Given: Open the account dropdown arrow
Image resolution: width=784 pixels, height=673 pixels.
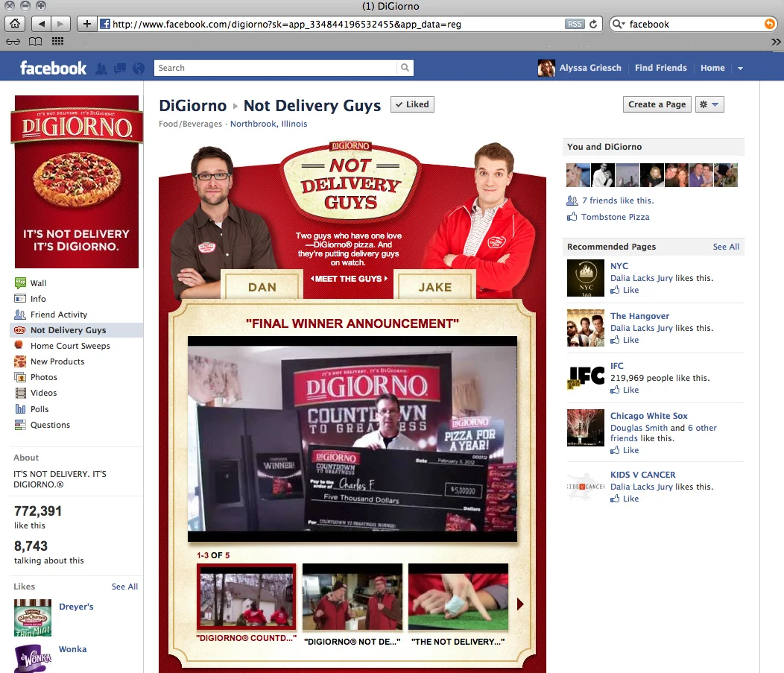Looking at the screenshot, I should (x=740, y=69).
